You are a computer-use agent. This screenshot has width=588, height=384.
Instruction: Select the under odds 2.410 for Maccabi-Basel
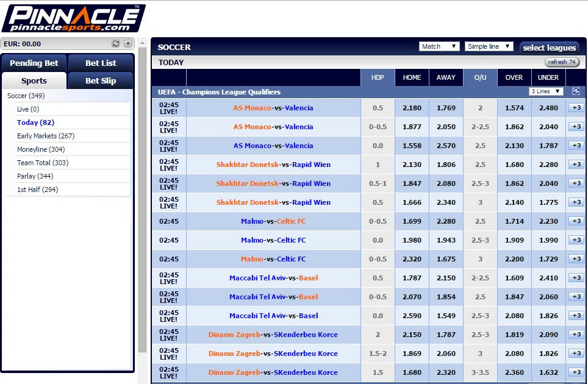point(548,277)
